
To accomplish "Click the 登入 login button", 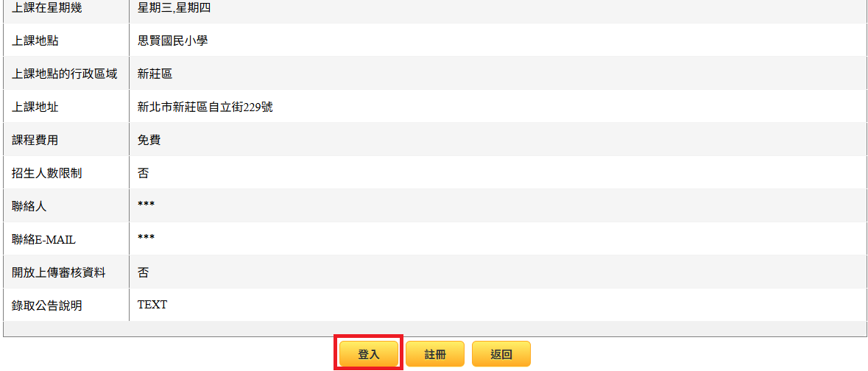I will tap(369, 354).
